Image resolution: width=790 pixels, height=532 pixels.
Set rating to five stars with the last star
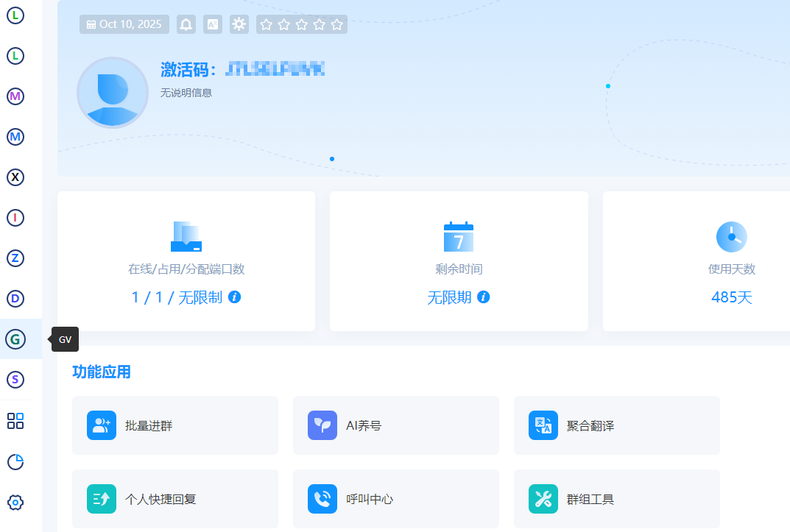[x=337, y=24]
